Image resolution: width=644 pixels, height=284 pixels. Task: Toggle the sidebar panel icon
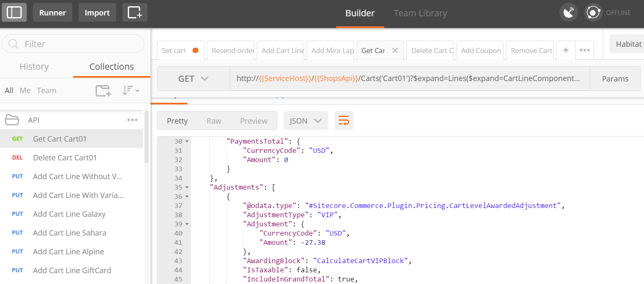coord(14,13)
